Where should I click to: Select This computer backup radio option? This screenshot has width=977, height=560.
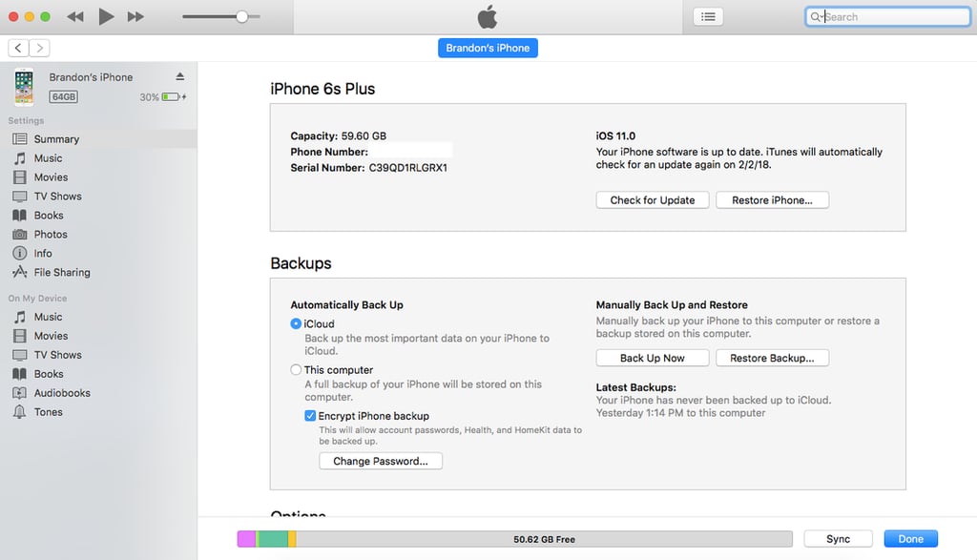tap(296, 370)
